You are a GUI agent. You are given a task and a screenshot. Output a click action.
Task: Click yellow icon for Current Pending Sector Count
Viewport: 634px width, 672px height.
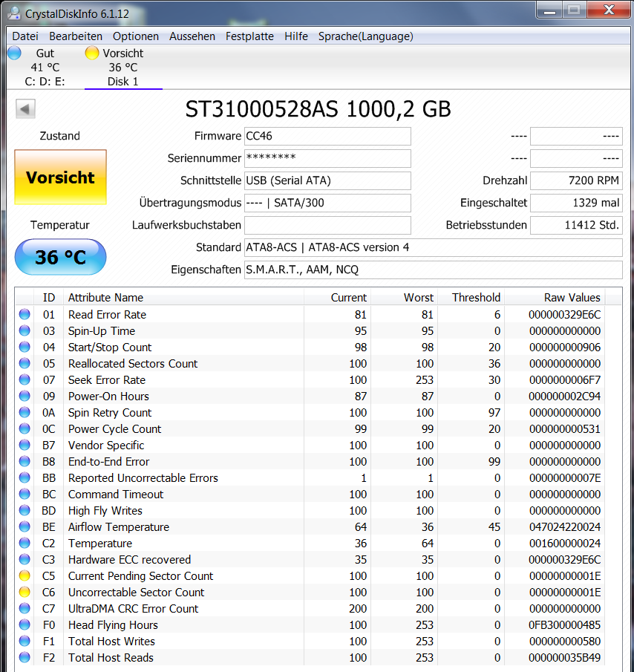[x=24, y=575]
